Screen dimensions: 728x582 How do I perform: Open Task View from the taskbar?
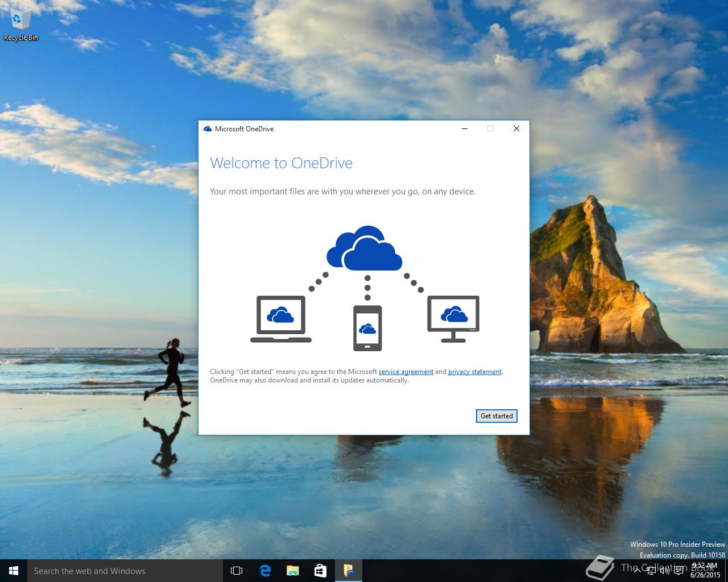237,571
